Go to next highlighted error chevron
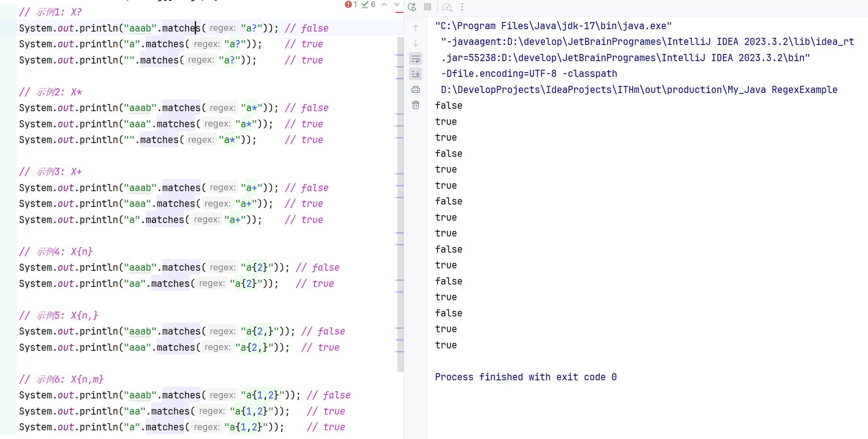The width and height of the screenshot is (868, 439). tap(397, 5)
